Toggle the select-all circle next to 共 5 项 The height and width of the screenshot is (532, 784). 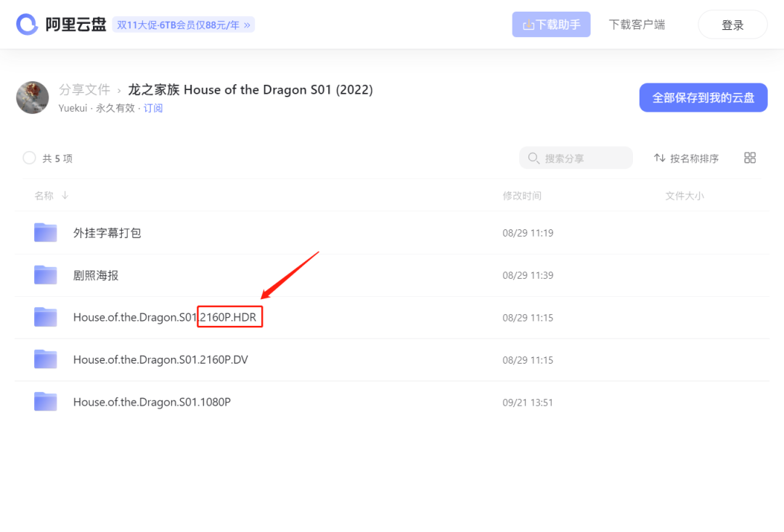(x=30, y=158)
